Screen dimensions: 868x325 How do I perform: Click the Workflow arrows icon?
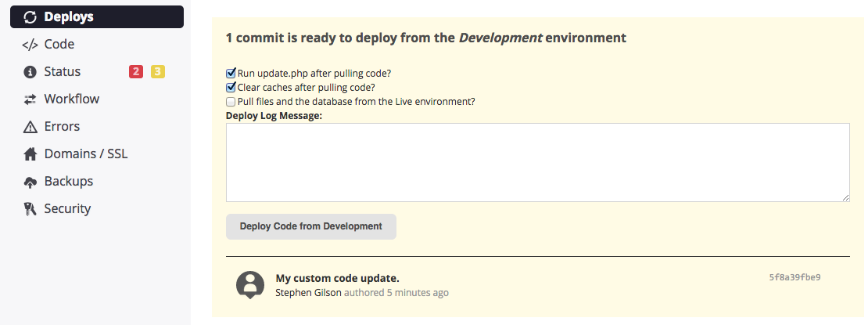30,99
